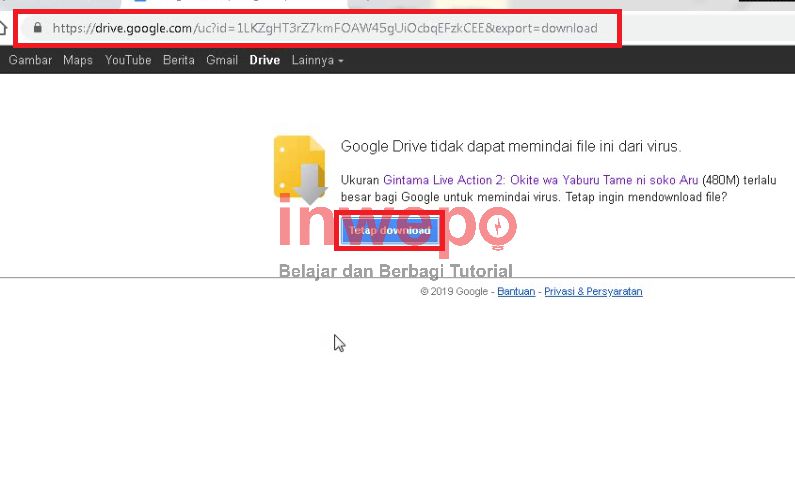Open Berita in the Google bar

(x=179, y=60)
